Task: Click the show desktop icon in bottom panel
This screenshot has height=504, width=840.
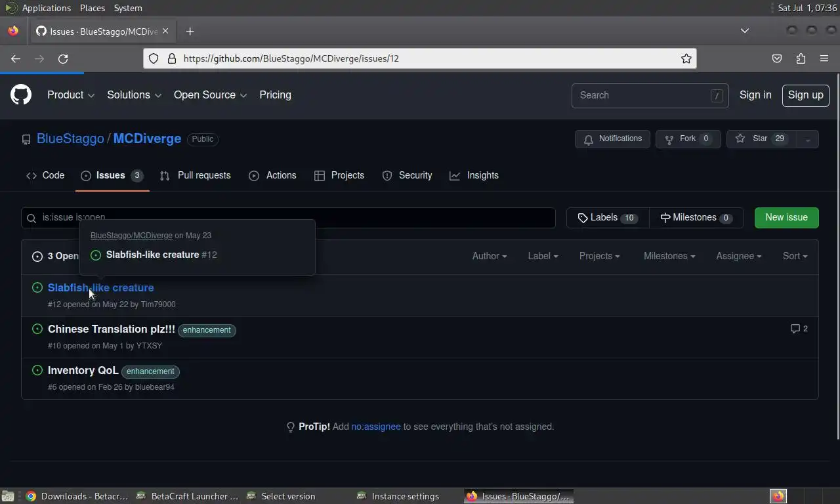Action: [8, 496]
